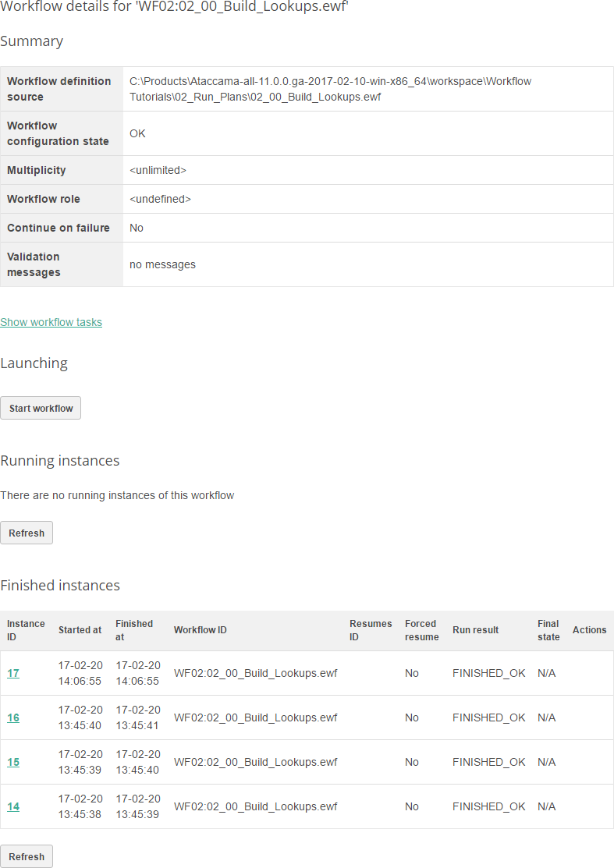Select the 'Started at' column header
Screen dimensions: 614x868
click(x=80, y=629)
